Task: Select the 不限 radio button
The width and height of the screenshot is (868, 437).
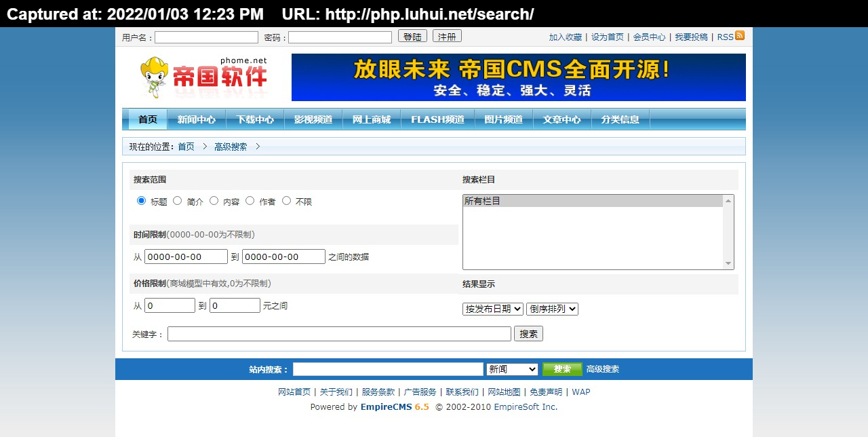Action: (286, 201)
